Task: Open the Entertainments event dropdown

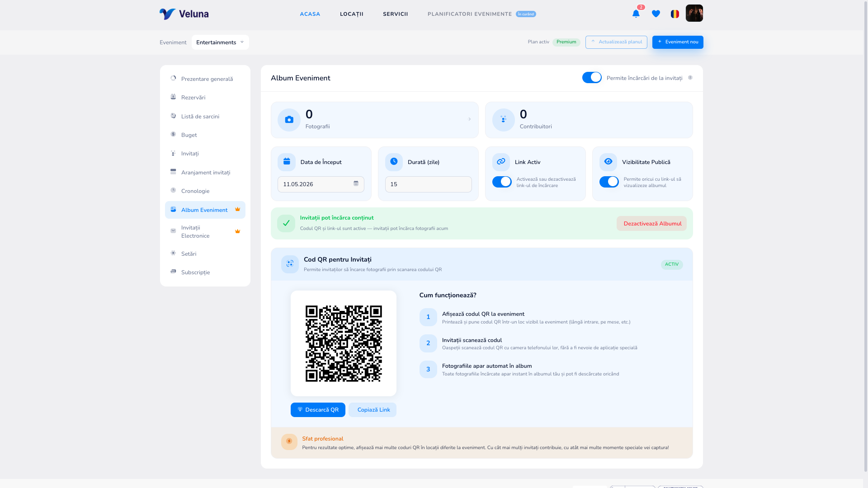Action: coord(220,42)
